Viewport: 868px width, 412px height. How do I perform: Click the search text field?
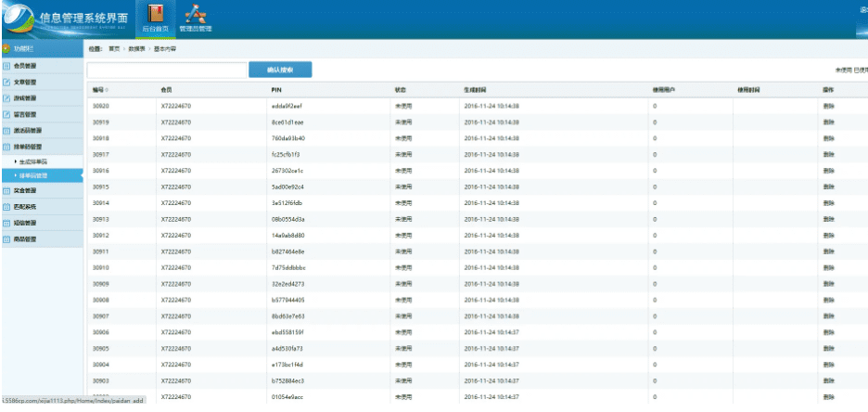click(x=167, y=70)
